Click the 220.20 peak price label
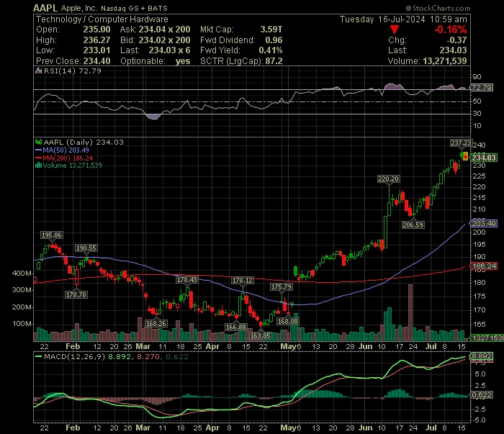This screenshot has height=434, width=504. point(388,179)
